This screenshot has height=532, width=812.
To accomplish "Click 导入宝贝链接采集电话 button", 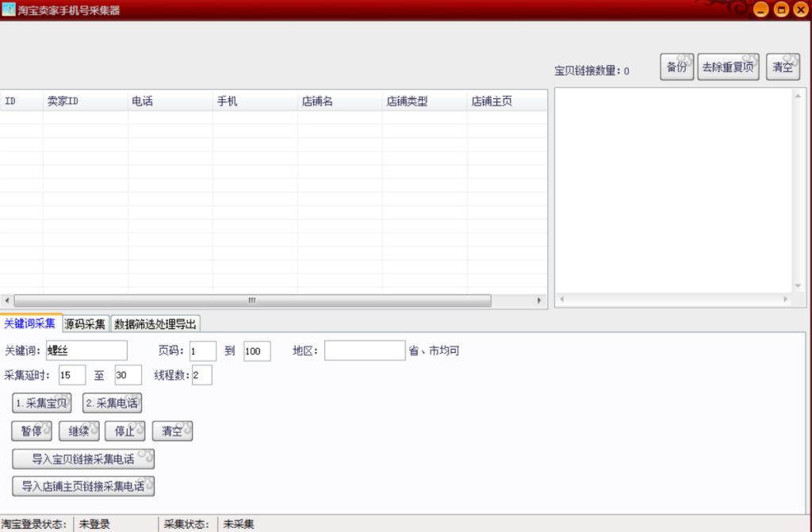I will point(82,459).
